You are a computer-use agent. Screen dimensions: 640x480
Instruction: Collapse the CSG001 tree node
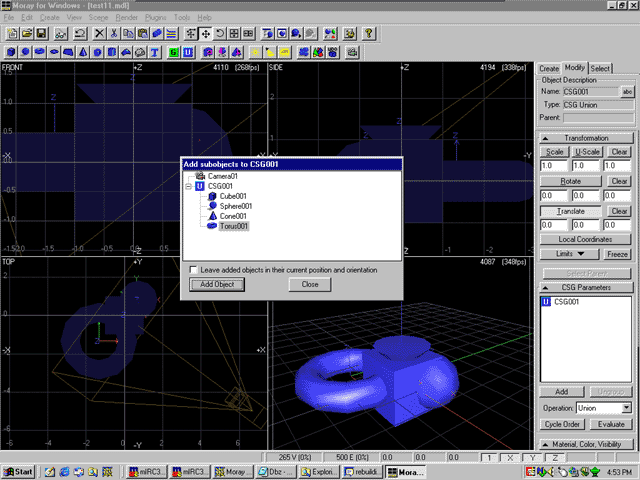pyautogui.click(x=188, y=186)
